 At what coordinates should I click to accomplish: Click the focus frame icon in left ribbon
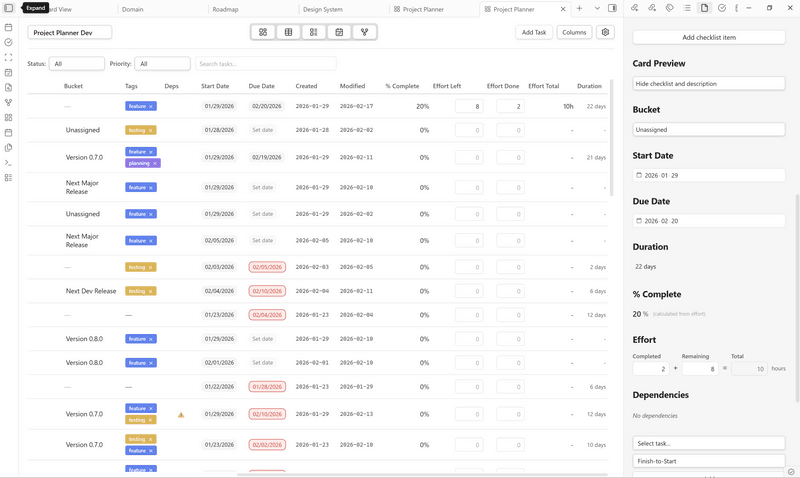[8, 58]
